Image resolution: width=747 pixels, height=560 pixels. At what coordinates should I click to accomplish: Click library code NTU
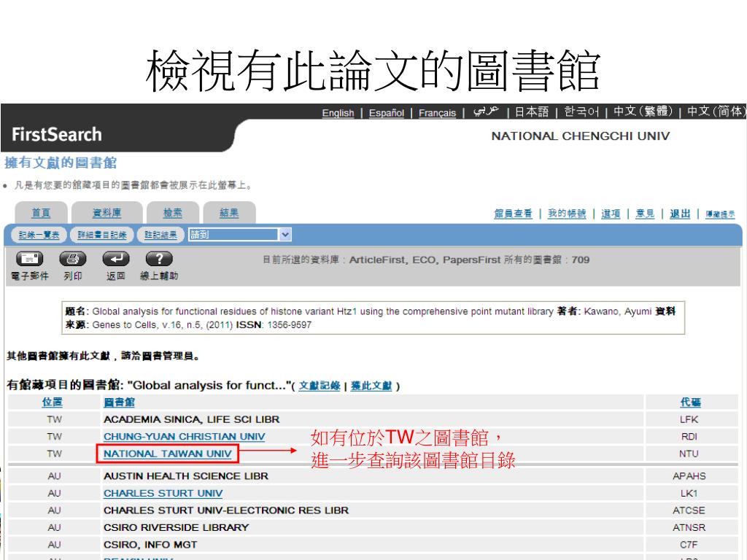coord(689,454)
